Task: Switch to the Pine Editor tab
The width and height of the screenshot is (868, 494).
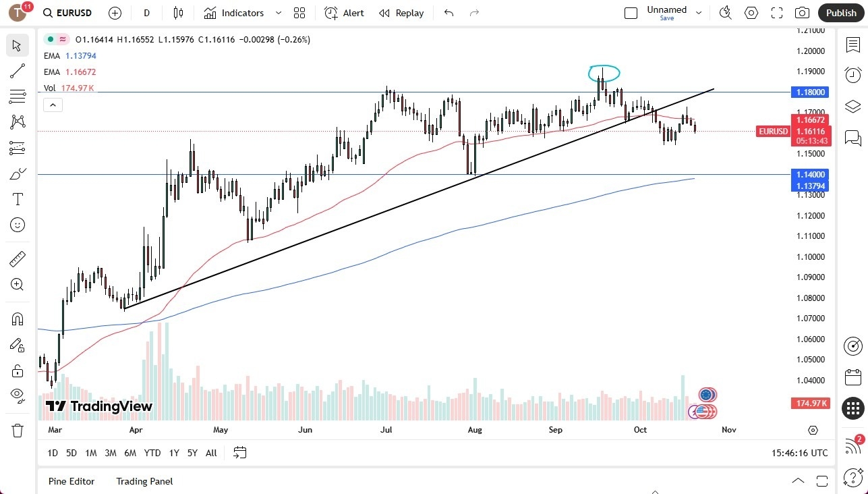Action: click(71, 481)
